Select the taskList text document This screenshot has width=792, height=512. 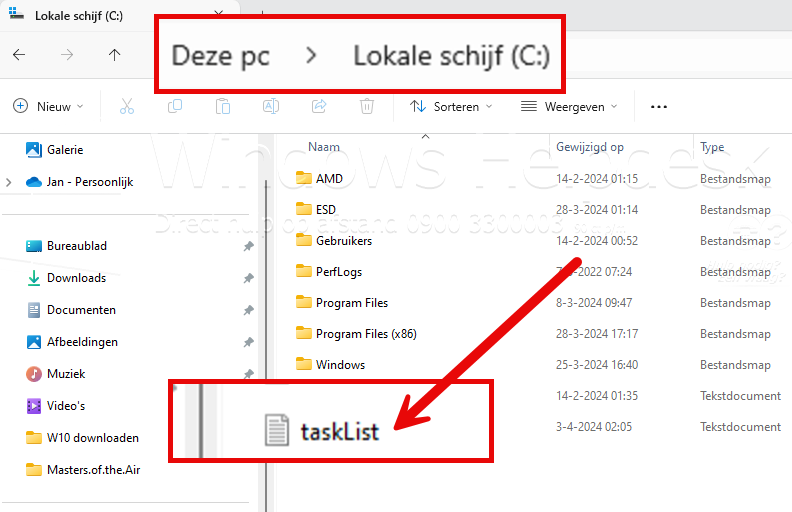tap(339, 432)
